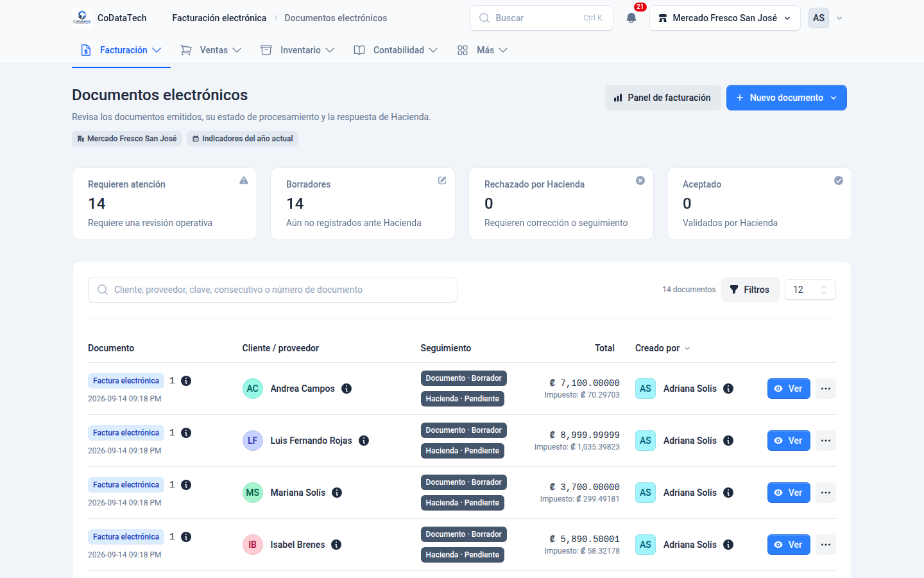
Task: Open the Filtros button
Action: [x=750, y=290]
